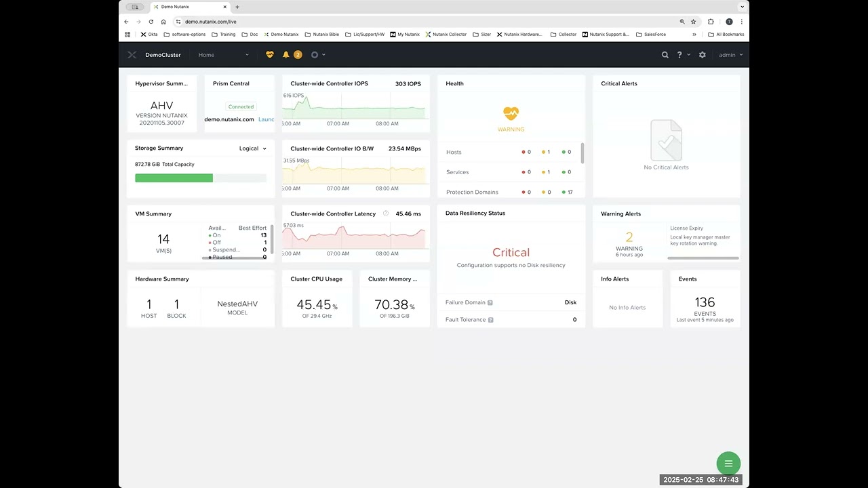The width and height of the screenshot is (868, 488).
Task: Open the My Nutanix bookmark
Action: (405, 34)
